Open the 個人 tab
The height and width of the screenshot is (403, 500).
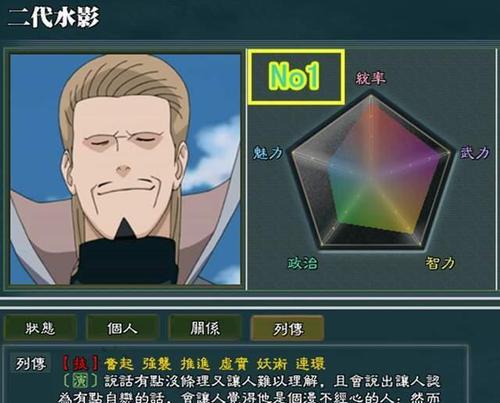122,328
